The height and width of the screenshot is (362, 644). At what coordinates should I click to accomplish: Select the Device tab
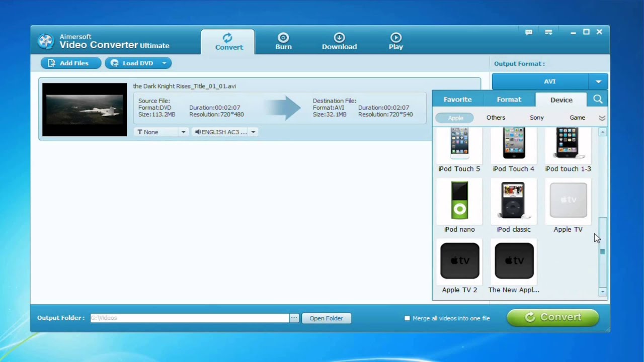[x=561, y=100]
